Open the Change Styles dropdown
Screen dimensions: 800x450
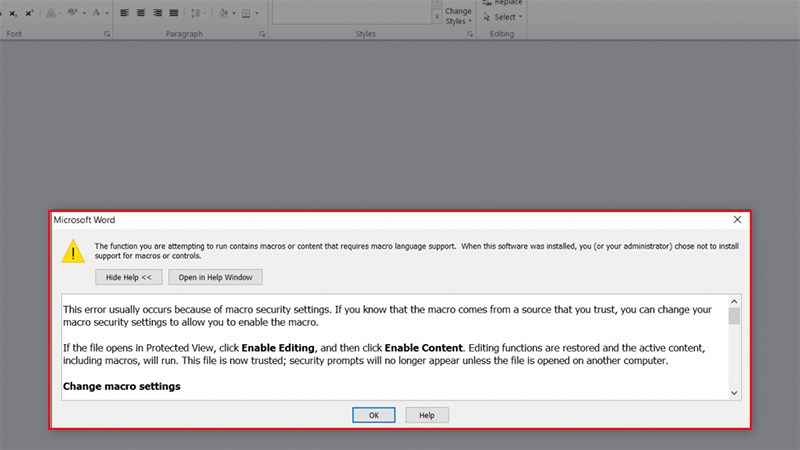click(457, 15)
